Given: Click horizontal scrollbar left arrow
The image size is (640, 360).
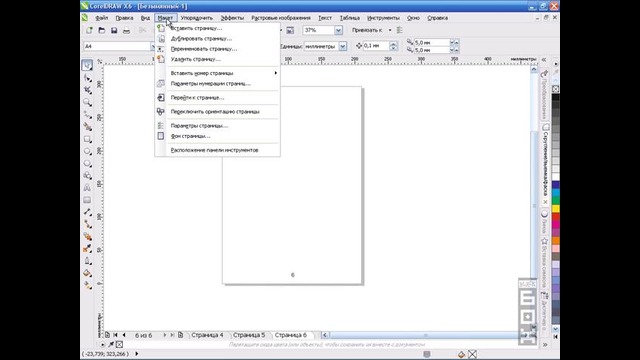Looking at the screenshot, I should tap(325, 335).
